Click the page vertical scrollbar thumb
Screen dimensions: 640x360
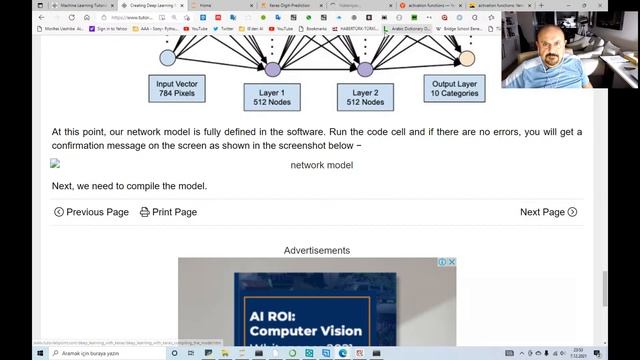click(x=604, y=288)
